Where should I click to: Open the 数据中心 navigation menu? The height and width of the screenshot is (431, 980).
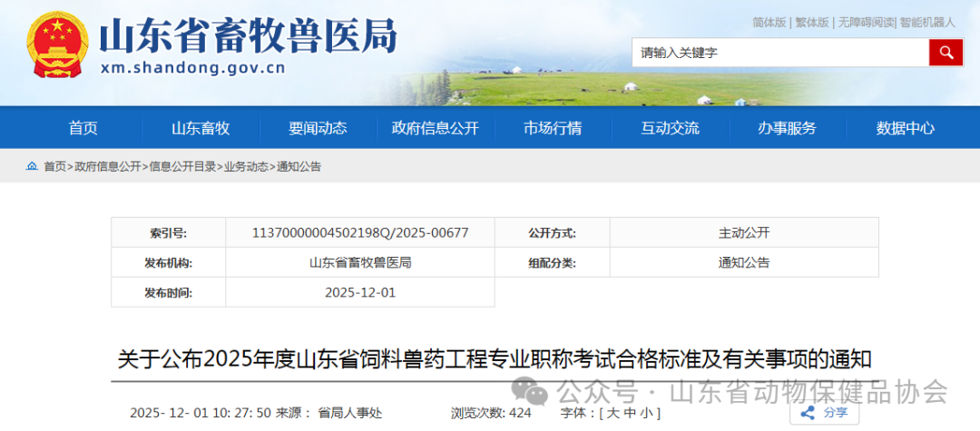tap(905, 129)
